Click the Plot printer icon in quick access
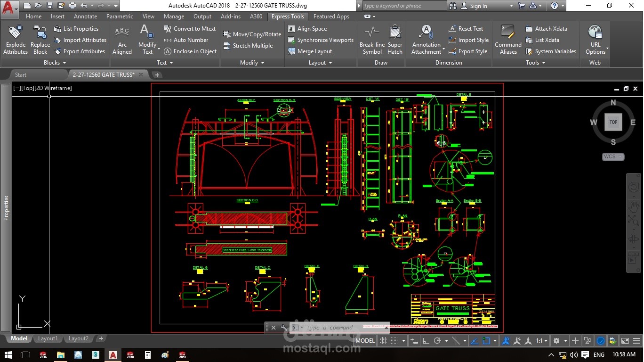The width and height of the screenshot is (644, 362). click(72, 6)
